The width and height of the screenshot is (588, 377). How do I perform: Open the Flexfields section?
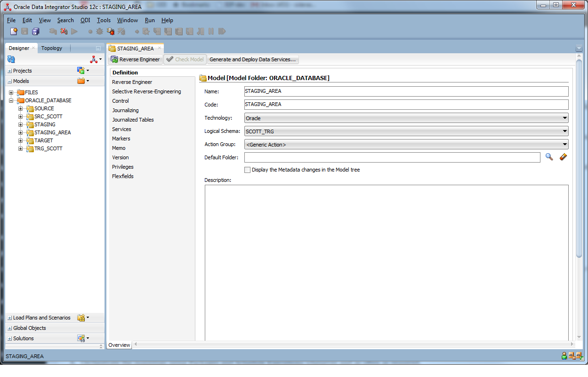[x=123, y=176]
